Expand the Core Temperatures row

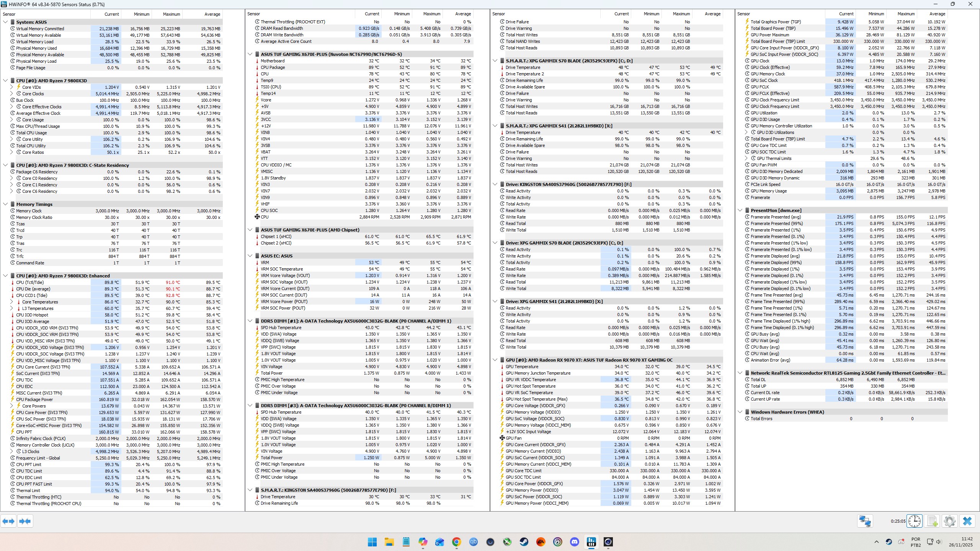click(11, 302)
